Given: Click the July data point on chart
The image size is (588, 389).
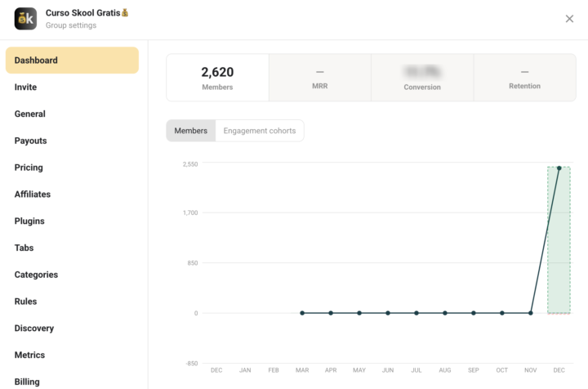Looking at the screenshot, I should [x=416, y=313].
